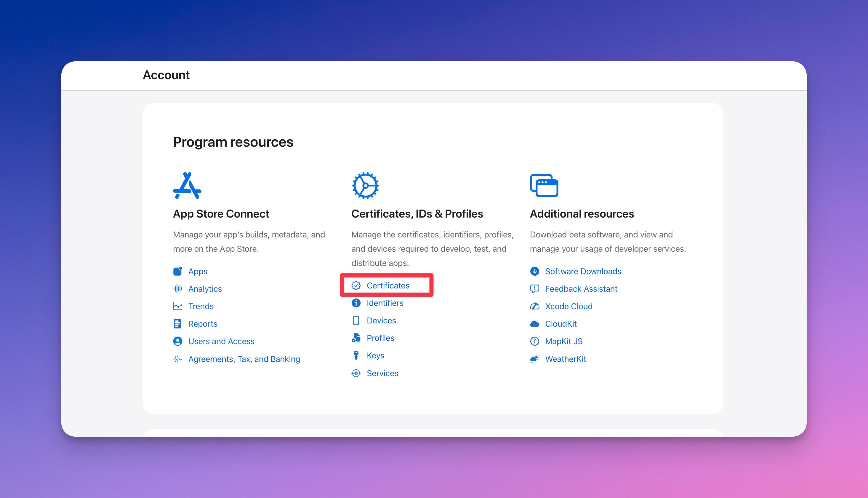Screen dimensions: 868x498
Task: Open Agreements, Tax, and Banking
Action: [244, 359]
